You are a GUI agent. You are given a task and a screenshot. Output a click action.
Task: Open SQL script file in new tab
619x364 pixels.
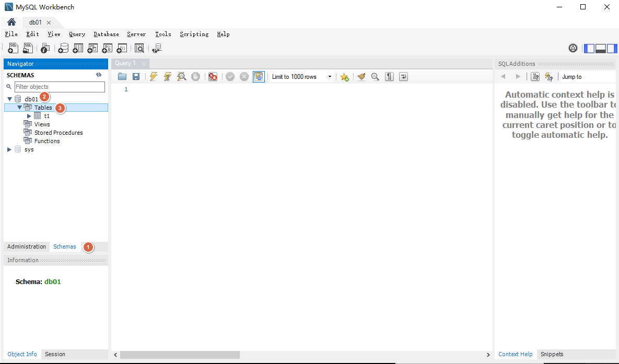click(x=28, y=48)
